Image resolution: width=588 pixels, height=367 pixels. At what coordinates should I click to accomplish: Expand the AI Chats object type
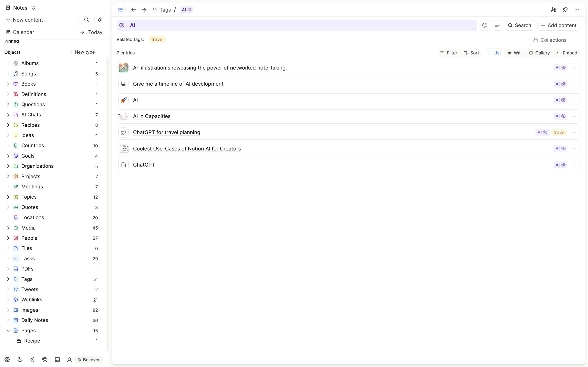[8, 115]
